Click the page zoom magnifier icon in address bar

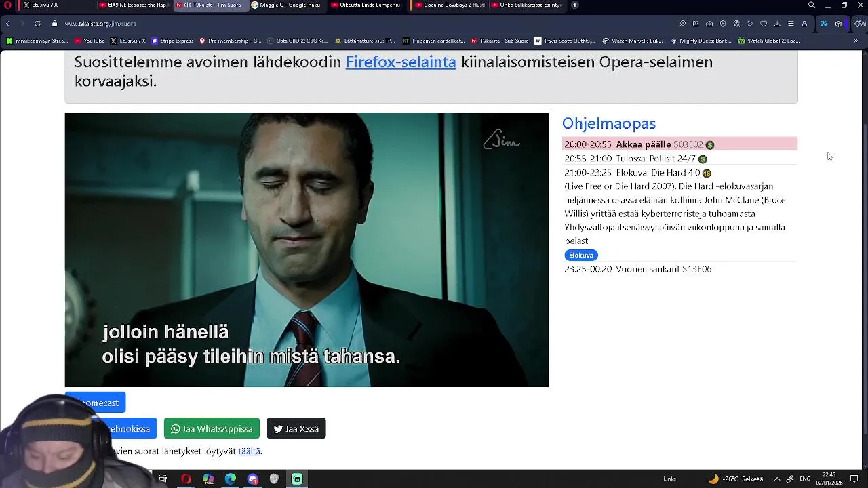tap(682, 24)
